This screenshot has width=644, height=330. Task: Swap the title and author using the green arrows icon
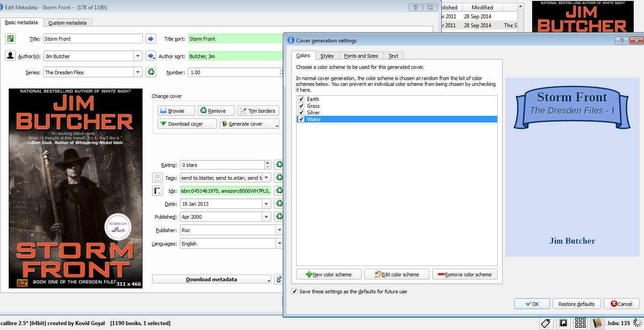pos(10,39)
